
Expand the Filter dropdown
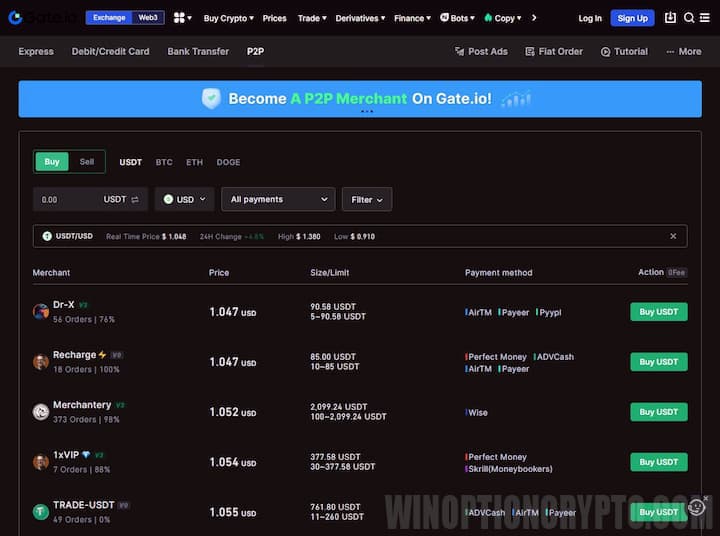point(366,199)
